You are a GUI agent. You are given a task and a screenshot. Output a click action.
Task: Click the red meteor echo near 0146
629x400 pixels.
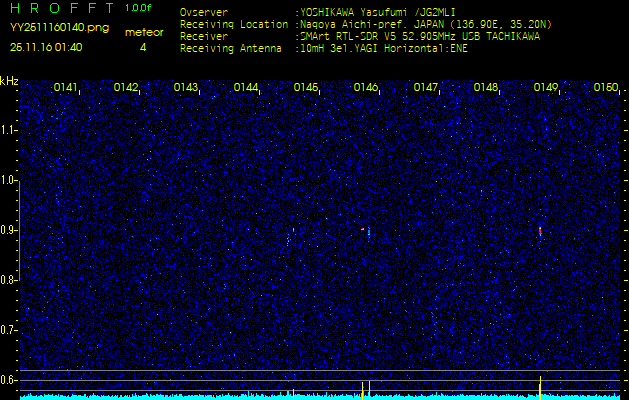tap(369, 231)
